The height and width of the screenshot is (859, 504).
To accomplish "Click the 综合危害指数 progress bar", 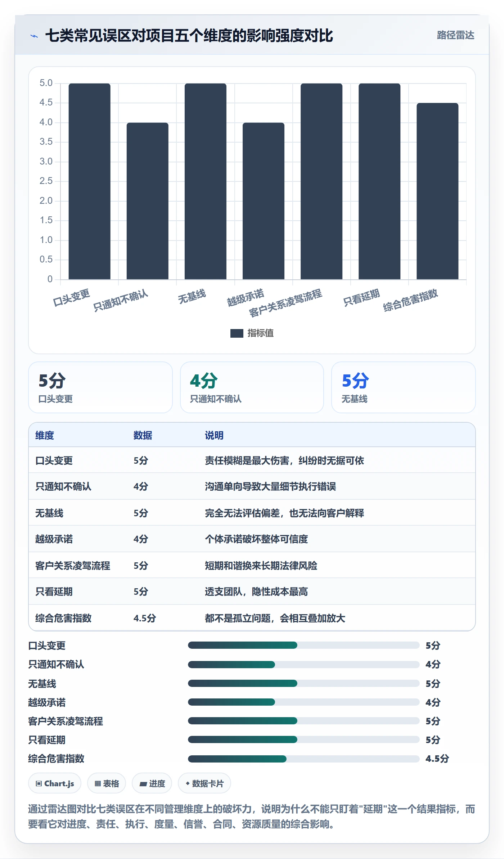I will (x=303, y=759).
